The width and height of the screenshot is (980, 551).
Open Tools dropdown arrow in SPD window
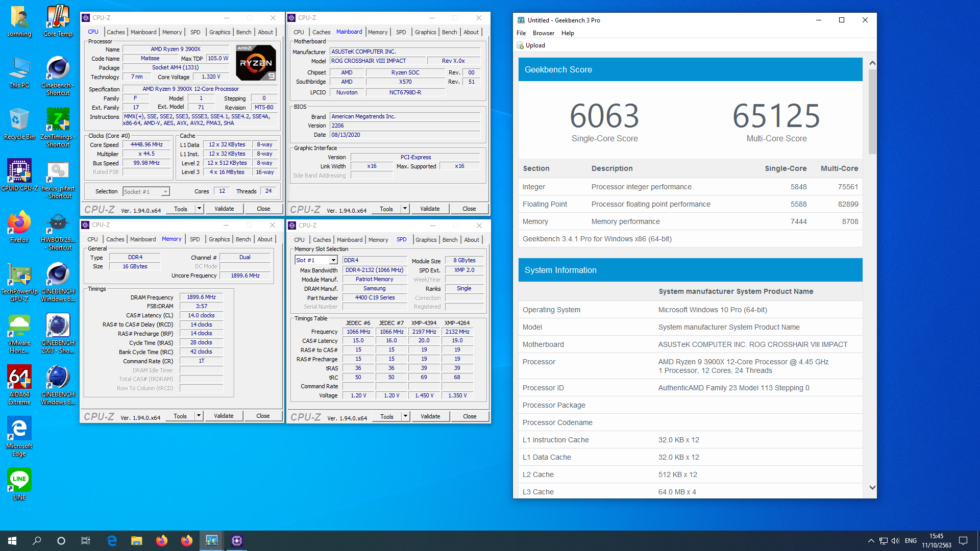[x=406, y=416]
